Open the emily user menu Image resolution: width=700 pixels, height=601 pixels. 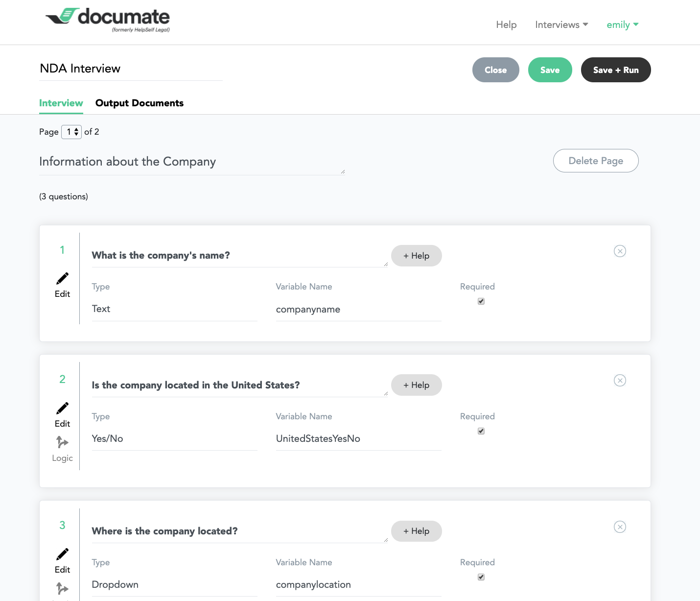coord(623,24)
